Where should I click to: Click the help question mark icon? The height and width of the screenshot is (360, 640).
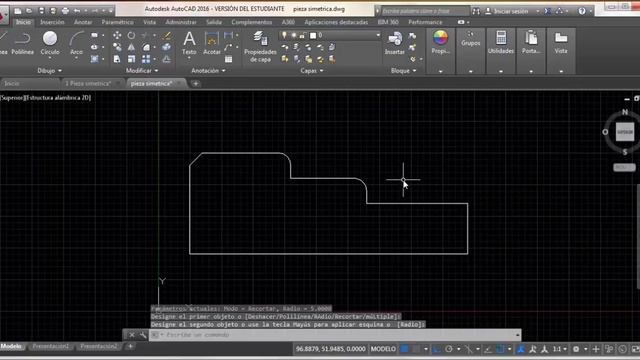click(582, 11)
